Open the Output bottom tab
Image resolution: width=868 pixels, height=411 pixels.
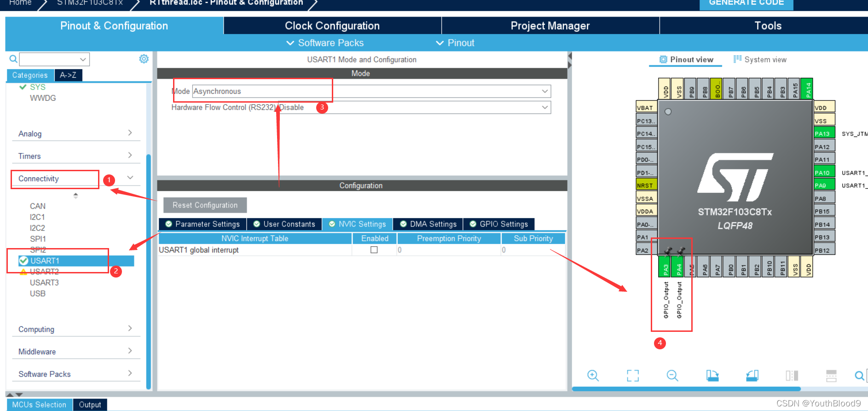click(x=90, y=405)
